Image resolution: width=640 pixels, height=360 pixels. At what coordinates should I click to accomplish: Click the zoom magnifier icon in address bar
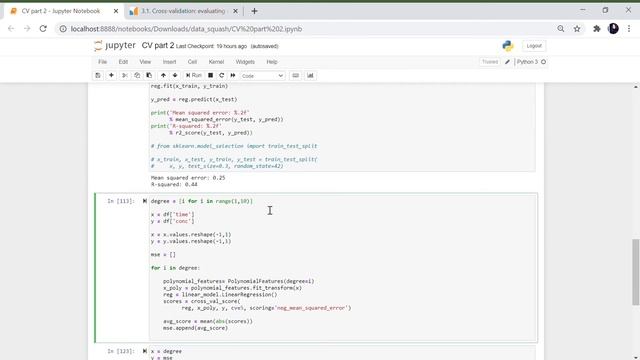coord(561,29)
